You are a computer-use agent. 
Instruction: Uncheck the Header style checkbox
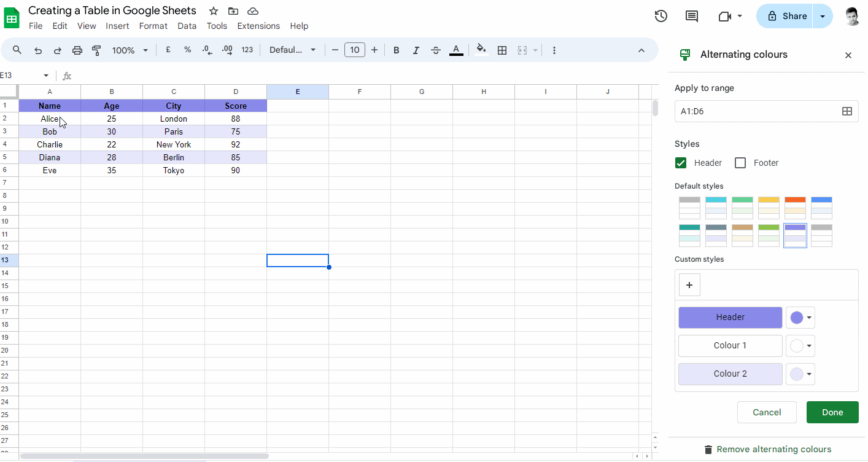pyautogui.click(x=681, y=162)
